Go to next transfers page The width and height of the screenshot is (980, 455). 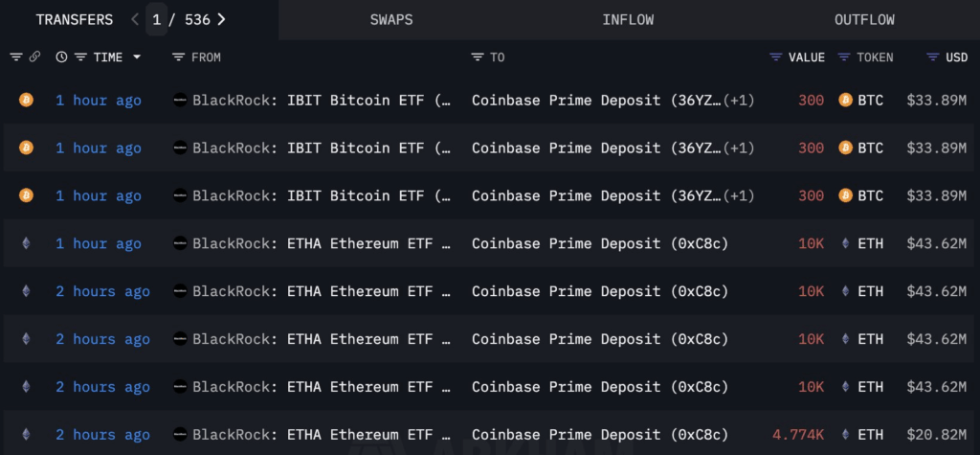point(222,19)
